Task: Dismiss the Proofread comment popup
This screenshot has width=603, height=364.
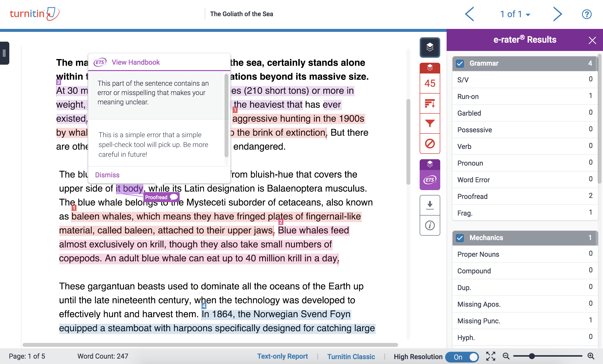Action: [x=107, y=175]
